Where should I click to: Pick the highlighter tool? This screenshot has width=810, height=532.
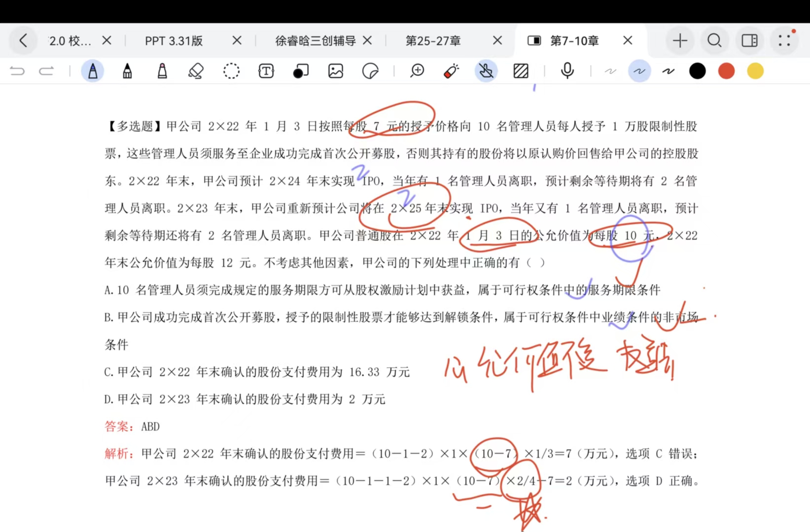pos(162,71)
